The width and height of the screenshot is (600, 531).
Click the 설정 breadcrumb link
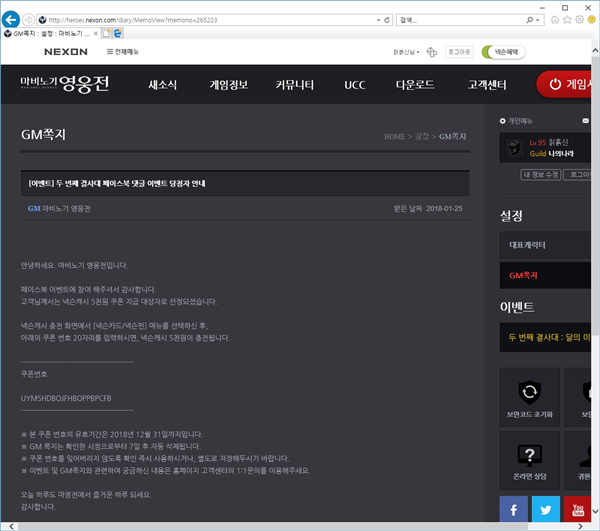[422, 137]
